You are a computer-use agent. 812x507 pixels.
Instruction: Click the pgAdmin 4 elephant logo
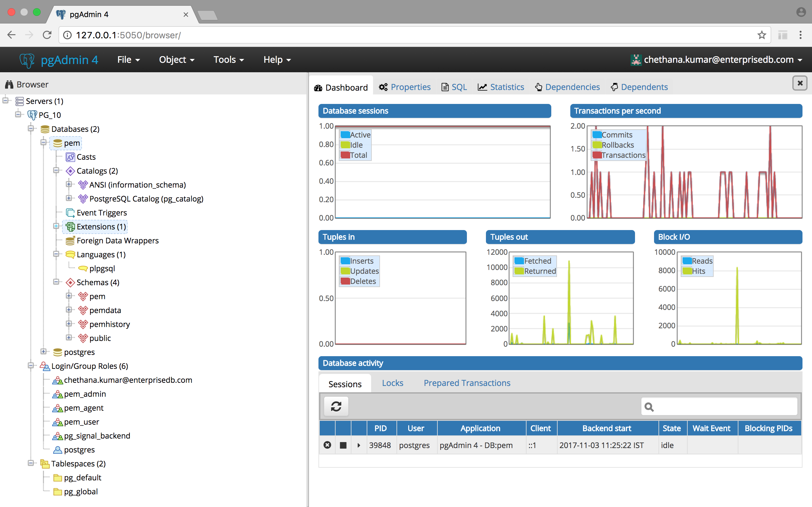pos(27,60)
